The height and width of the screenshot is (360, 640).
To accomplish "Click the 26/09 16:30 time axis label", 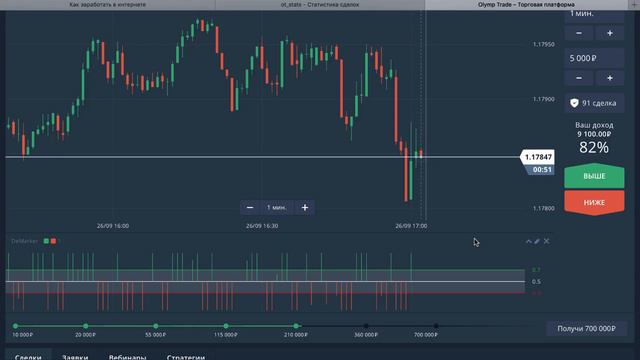I will [262, 226].
